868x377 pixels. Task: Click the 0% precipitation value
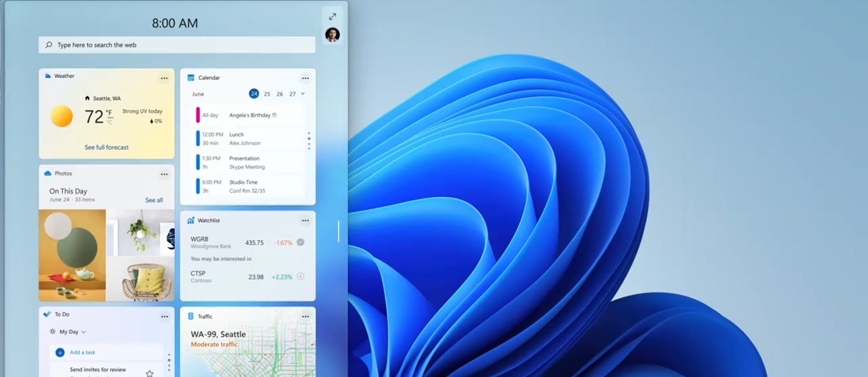point(156,121)
